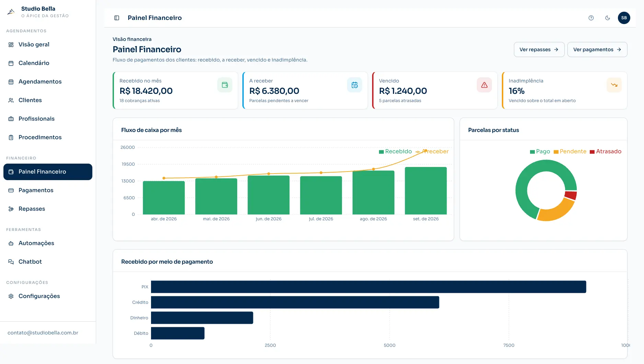
Task: Click the Débito payment bar
Action: click(x=177, y=333)
